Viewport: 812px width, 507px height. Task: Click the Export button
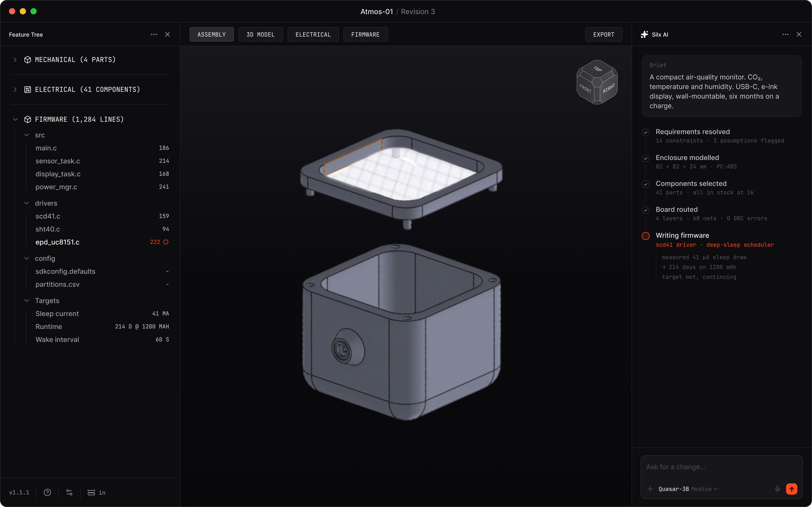[603, 34]
